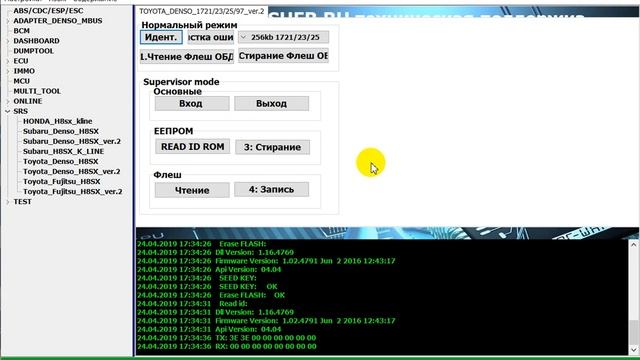
Task: Click the log line 'TX: 3E 3E 00 00 00 00 00 00'
Action: coord(227,338)
